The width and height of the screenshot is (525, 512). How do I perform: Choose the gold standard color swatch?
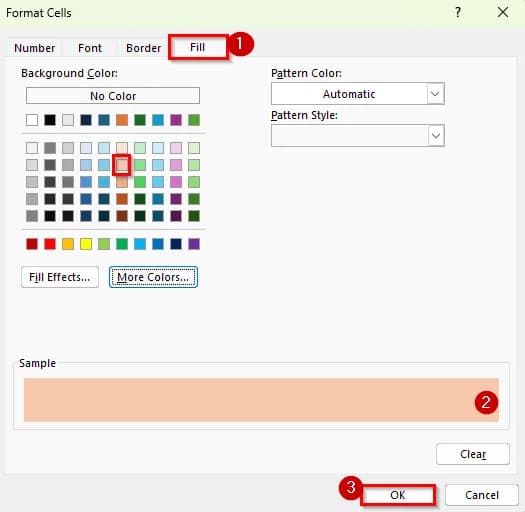point(68,244)
